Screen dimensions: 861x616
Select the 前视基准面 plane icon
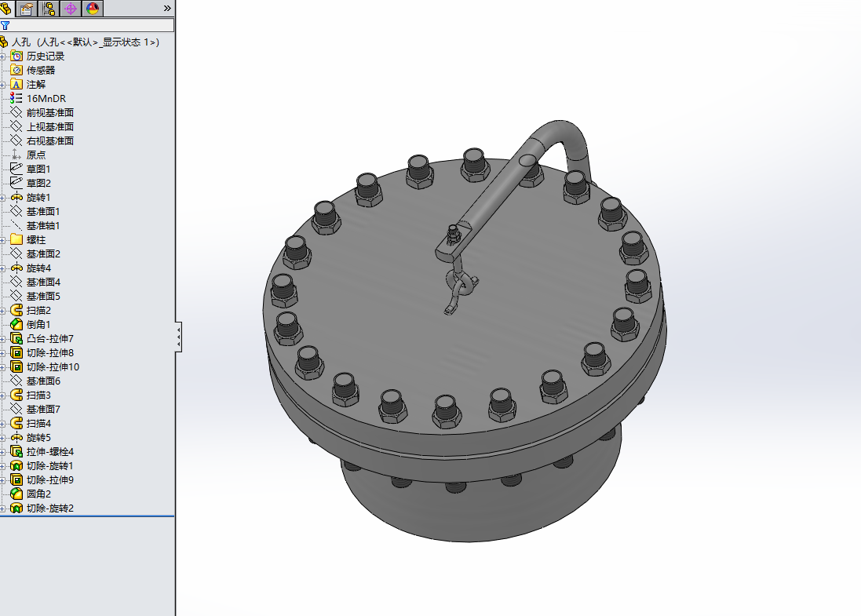click(x=16, y=112)
